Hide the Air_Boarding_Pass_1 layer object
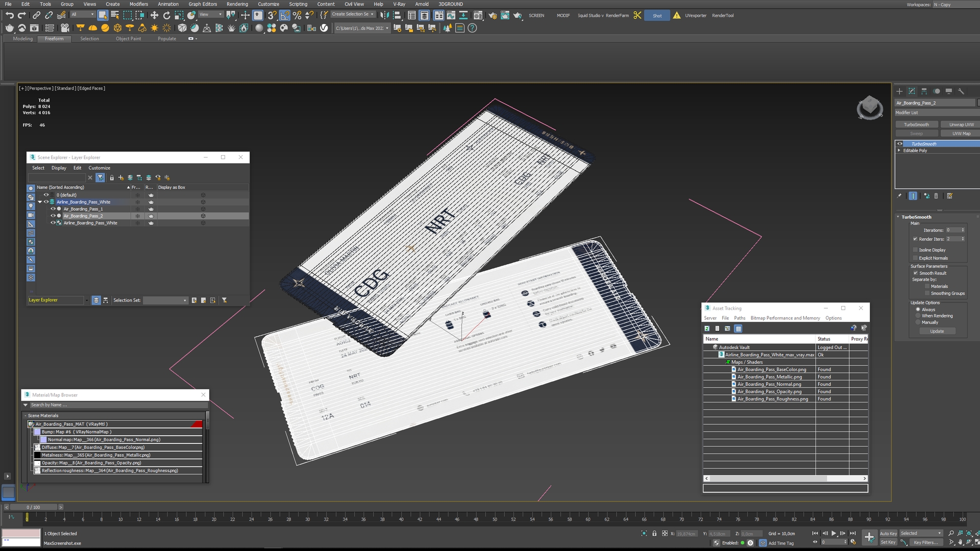980x551 pixels. (x=53, y=209)
